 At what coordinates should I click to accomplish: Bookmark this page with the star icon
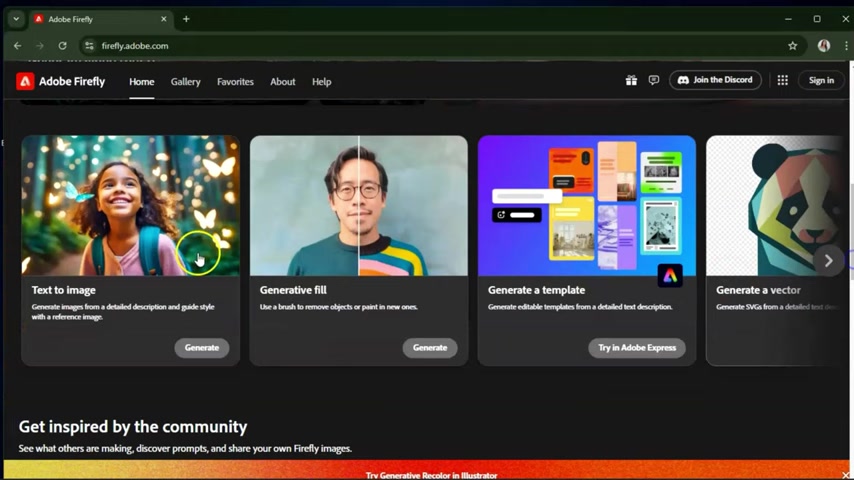(792, 46)
